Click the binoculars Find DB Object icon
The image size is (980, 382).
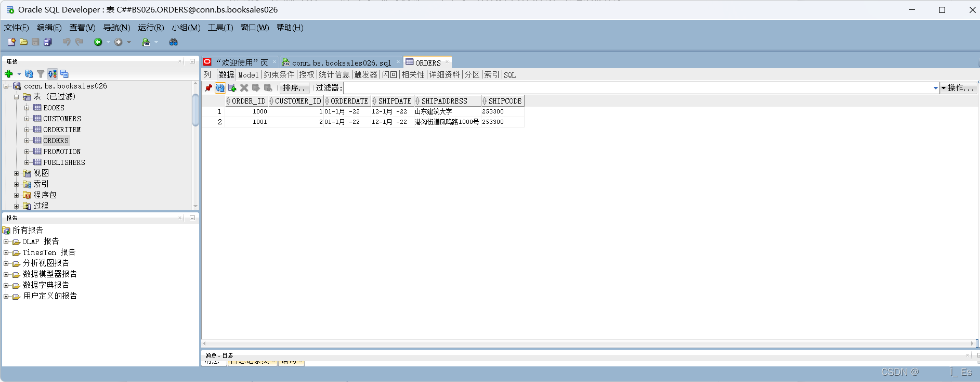click(x=174, y=42)
